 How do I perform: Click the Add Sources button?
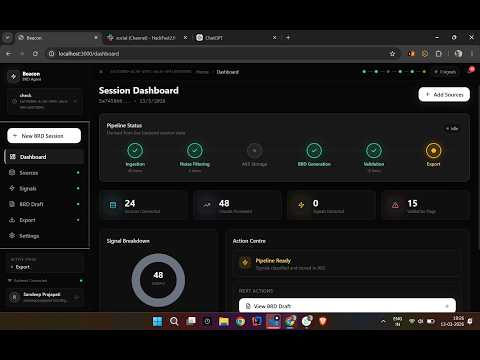click(444, 95)
